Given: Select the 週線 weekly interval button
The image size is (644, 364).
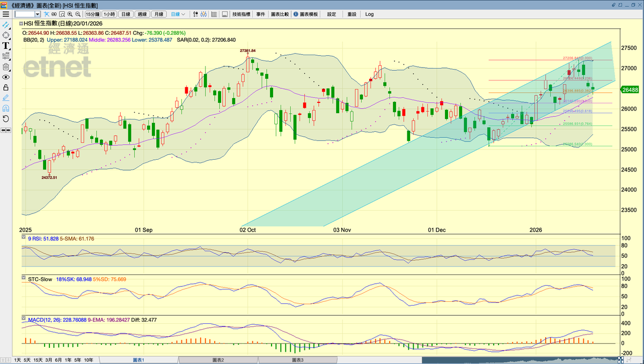Looking at the screenshot, I should point(142,14).
